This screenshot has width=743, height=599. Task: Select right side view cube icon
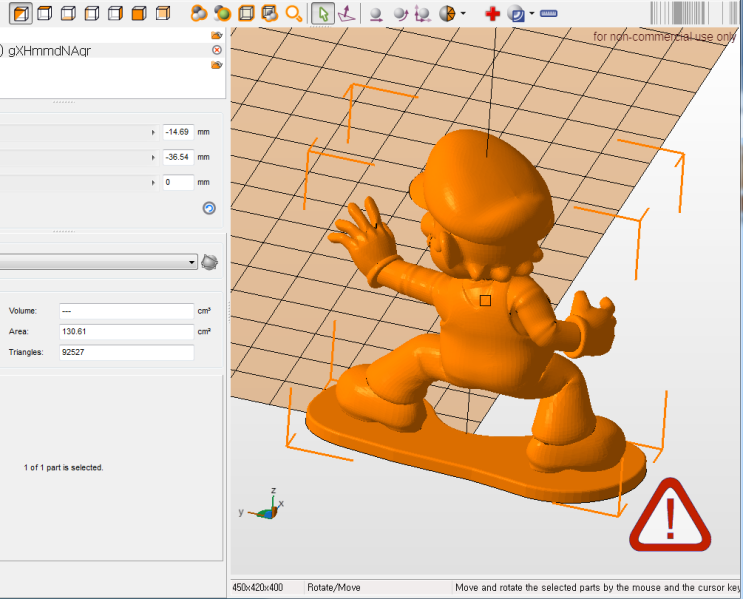coord(116,13)
